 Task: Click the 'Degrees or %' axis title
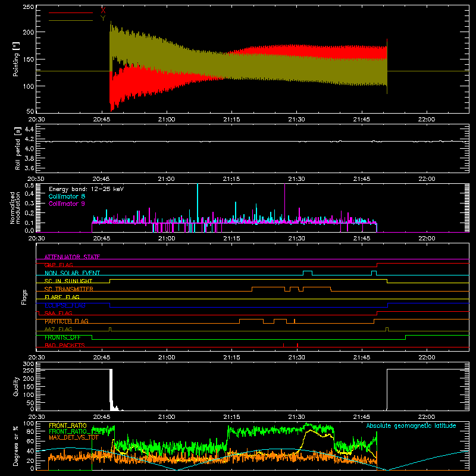[16, 446]
